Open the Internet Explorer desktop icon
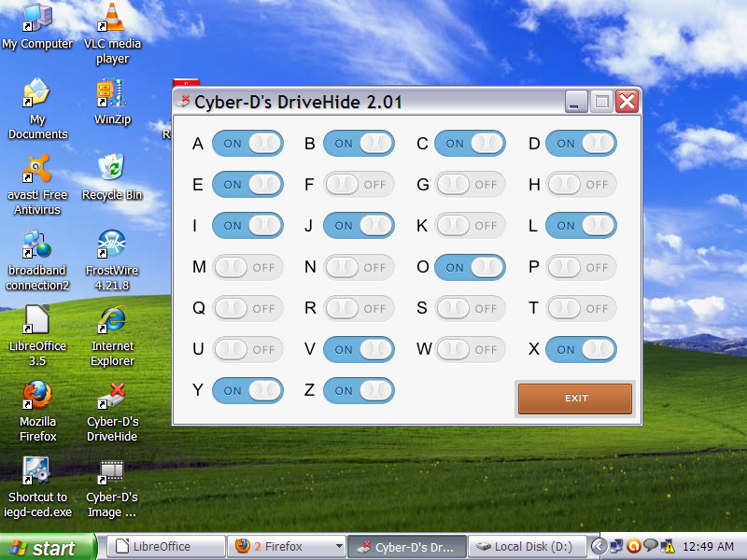The height and width of the screenshot is (560, 747). click(x=112, y=322)
